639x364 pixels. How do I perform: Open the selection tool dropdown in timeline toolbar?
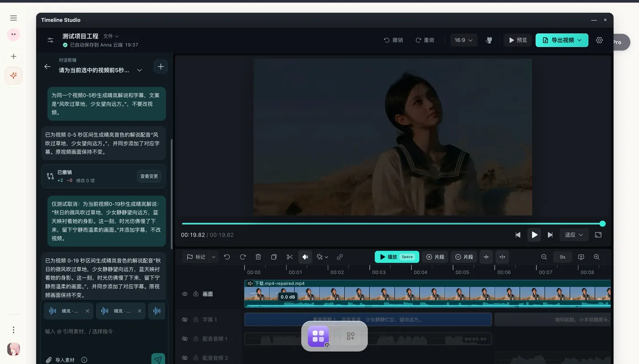(322, 257)
